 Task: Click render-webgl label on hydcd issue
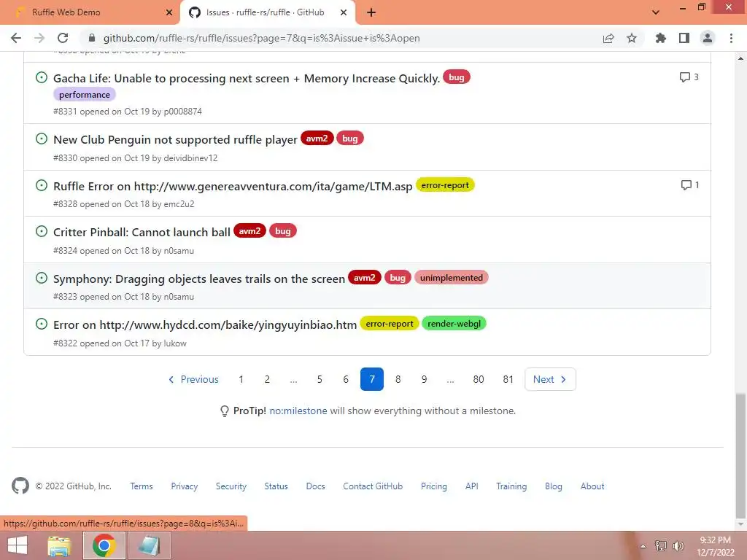454,324
